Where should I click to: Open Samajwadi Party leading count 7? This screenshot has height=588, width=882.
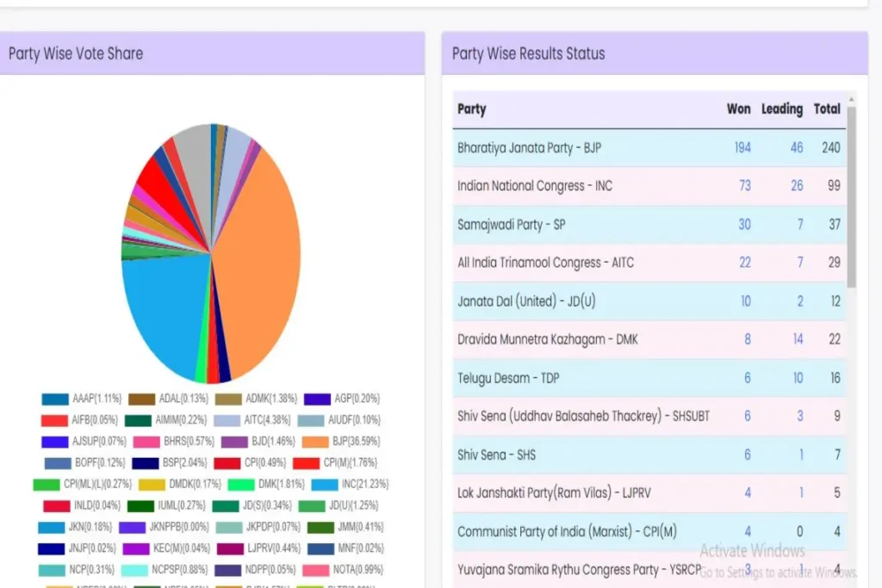coord(800,225)
